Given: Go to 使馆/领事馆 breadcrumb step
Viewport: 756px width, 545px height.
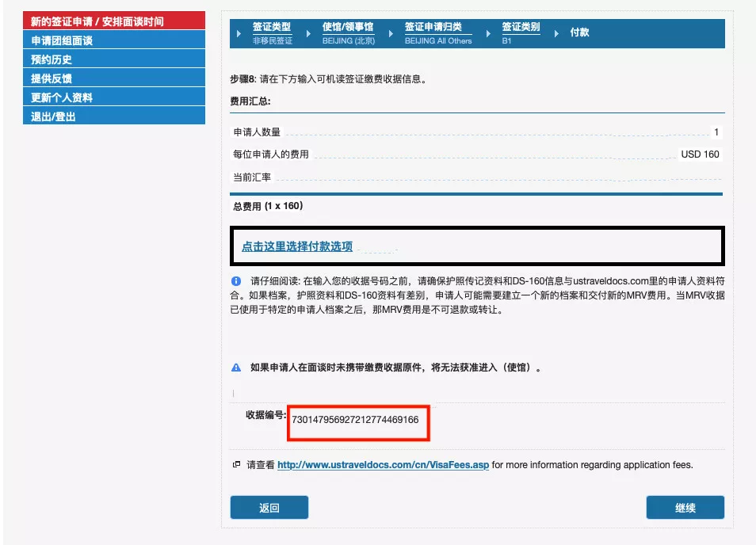Looking at the screenshot, I should click(x=348, y=27).
